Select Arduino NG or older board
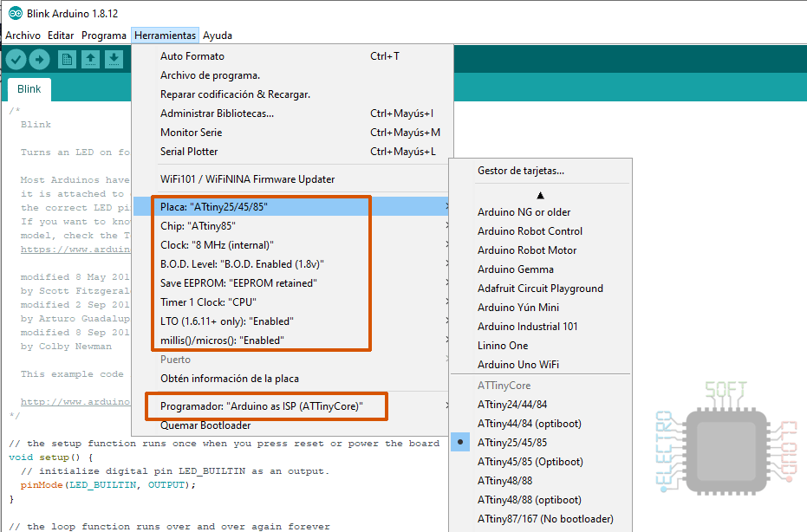The height and width of the screenshot is (532, 807). click(x=541, y=212)
